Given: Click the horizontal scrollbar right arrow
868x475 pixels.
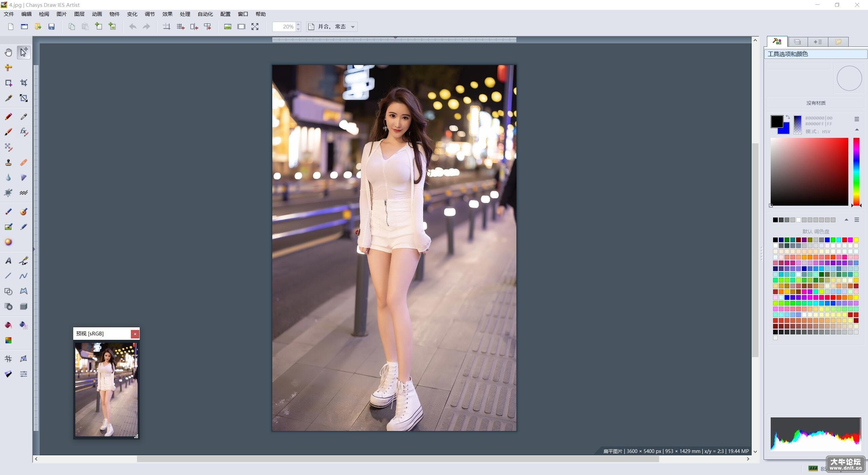Looking at the screenshot, I should [x=748, y=459].
